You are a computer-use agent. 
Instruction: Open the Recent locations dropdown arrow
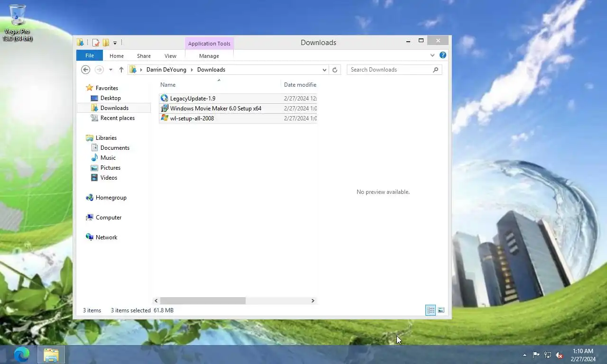tap(110, 70)
